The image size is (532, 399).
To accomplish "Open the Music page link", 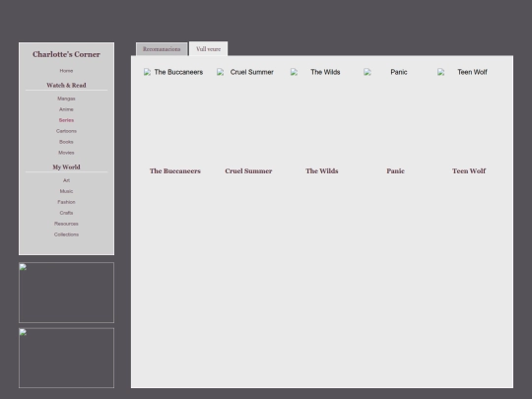I will pos(66,191).
